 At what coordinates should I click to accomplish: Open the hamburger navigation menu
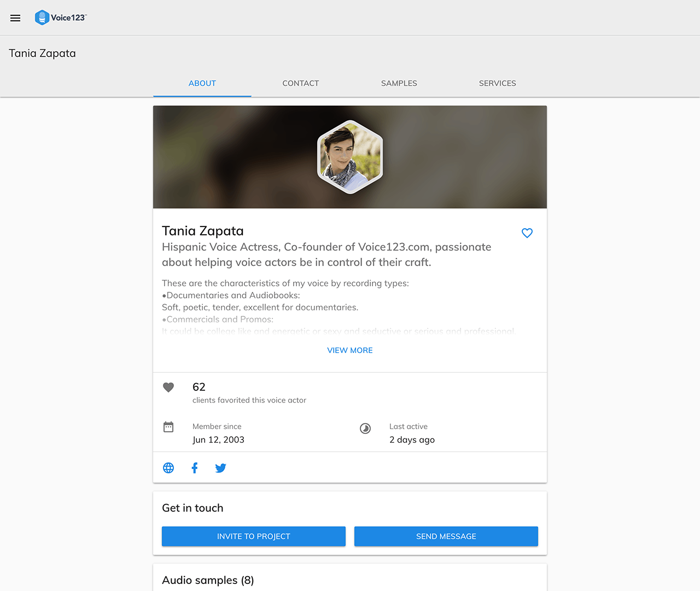click(x=15, y=18)
